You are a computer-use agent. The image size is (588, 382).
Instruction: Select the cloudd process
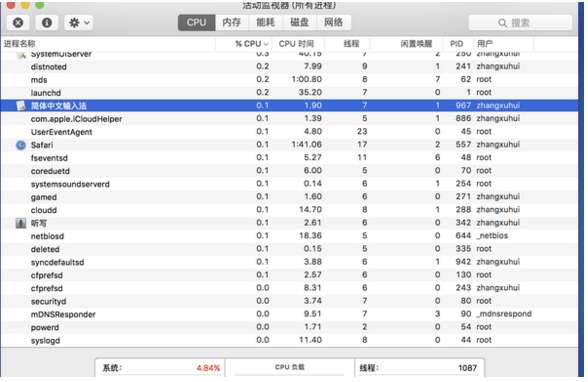(44, 210)
